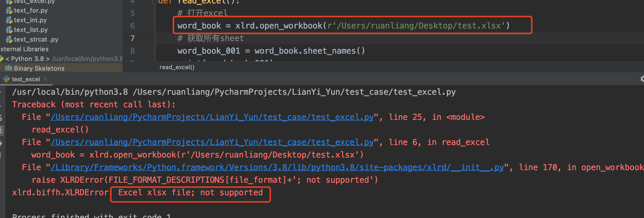Toggle scroll-to-end in the run console toolbar
Image resolution: width=644 pixels, height=218 pixels.
point(1,130)
